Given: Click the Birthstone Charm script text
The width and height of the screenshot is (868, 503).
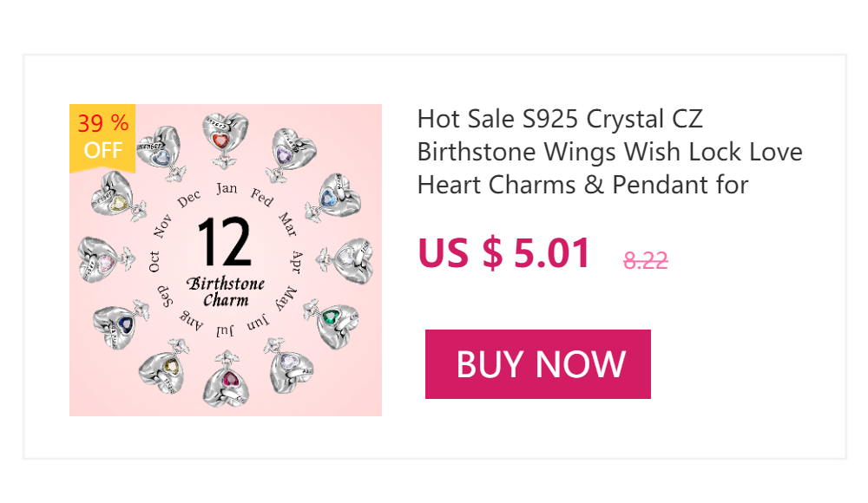Looking at the screenshot, I should (226, 292).
